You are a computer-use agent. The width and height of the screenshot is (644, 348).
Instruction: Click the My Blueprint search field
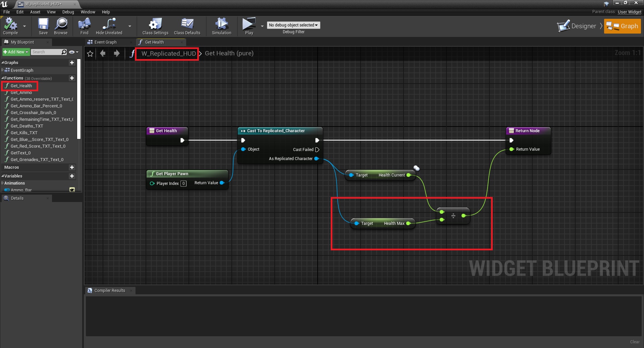click(x=46, y=52)
